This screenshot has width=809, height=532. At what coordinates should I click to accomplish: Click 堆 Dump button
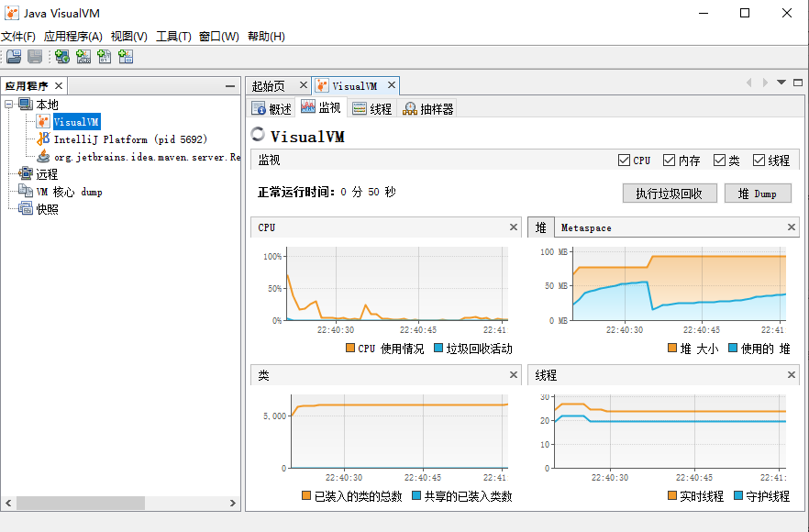pyautogui.click(x=758, y=194)
